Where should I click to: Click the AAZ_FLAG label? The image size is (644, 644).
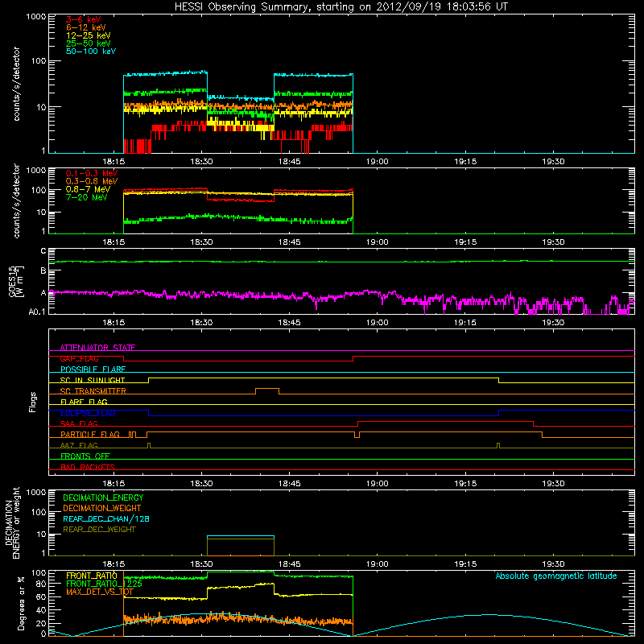click(x=79, y=445)
